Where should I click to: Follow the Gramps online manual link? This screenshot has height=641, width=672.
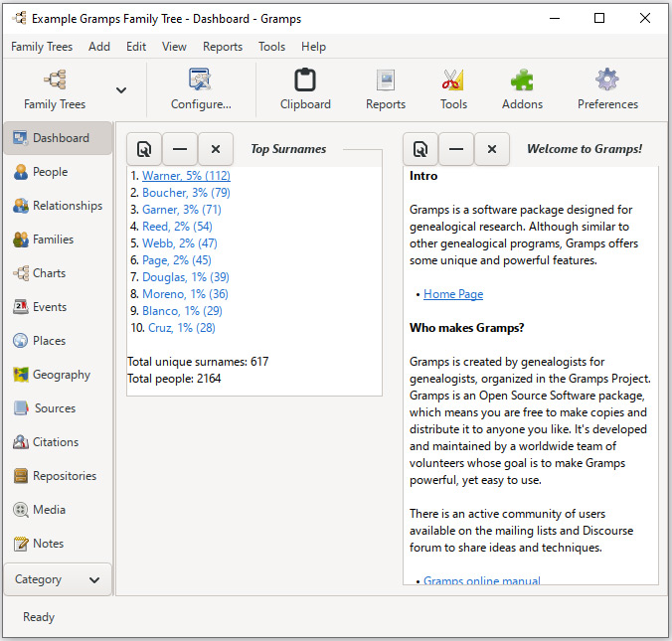click(x=482, y=580)
